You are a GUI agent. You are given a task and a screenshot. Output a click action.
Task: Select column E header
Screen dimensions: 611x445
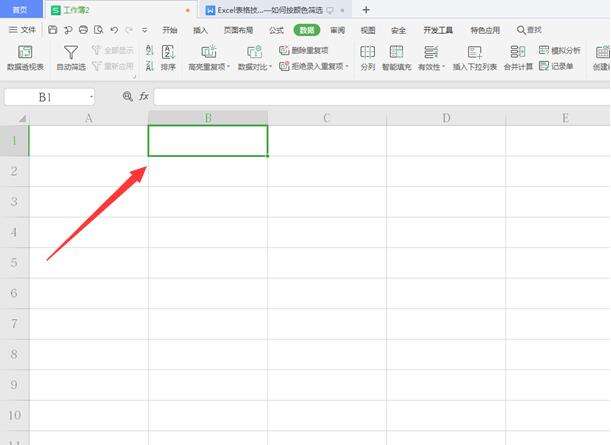pyautogui.click(x=558, y=118)
